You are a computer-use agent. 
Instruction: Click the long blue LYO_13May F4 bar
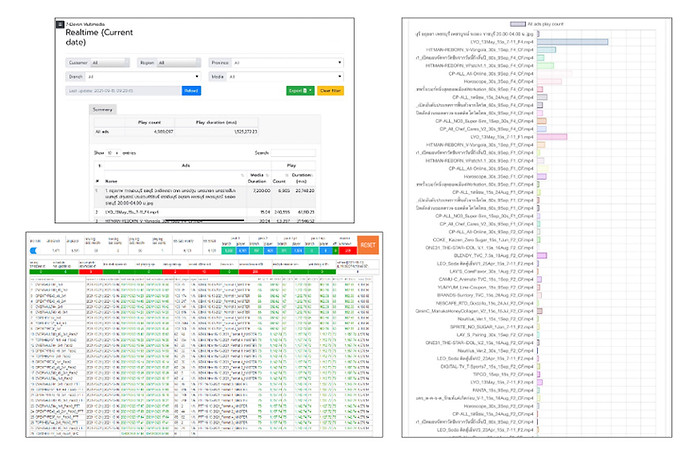pyautogui.click(x=573, y=42)
